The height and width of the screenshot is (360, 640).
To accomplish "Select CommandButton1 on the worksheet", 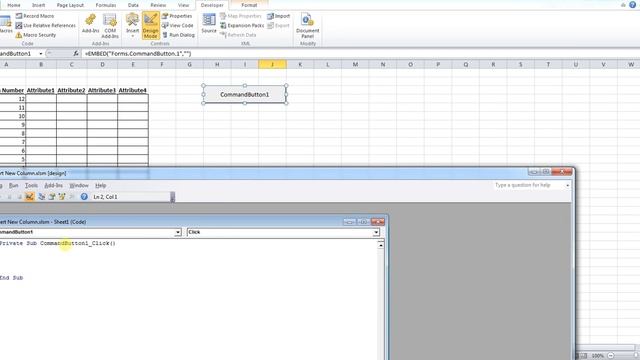I will tap(244, 94).
